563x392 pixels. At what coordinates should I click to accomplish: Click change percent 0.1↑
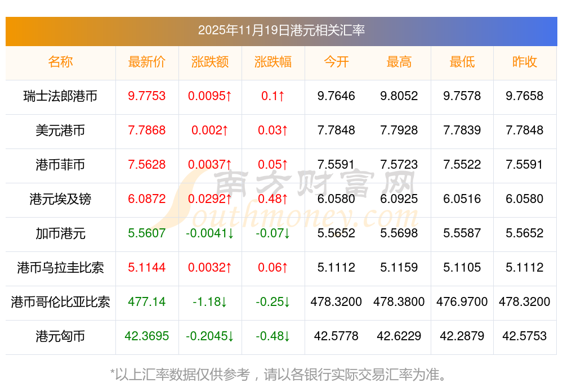(273, 96)
